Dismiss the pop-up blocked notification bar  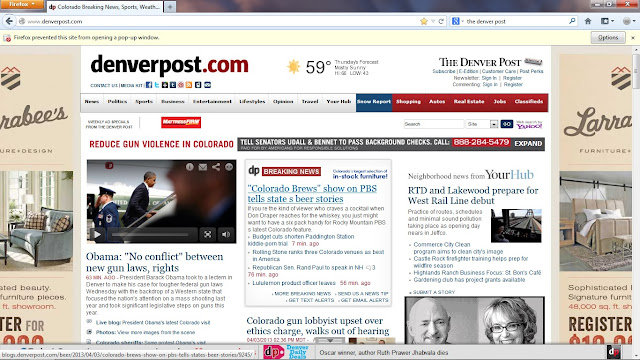click(x=633, y=38)
